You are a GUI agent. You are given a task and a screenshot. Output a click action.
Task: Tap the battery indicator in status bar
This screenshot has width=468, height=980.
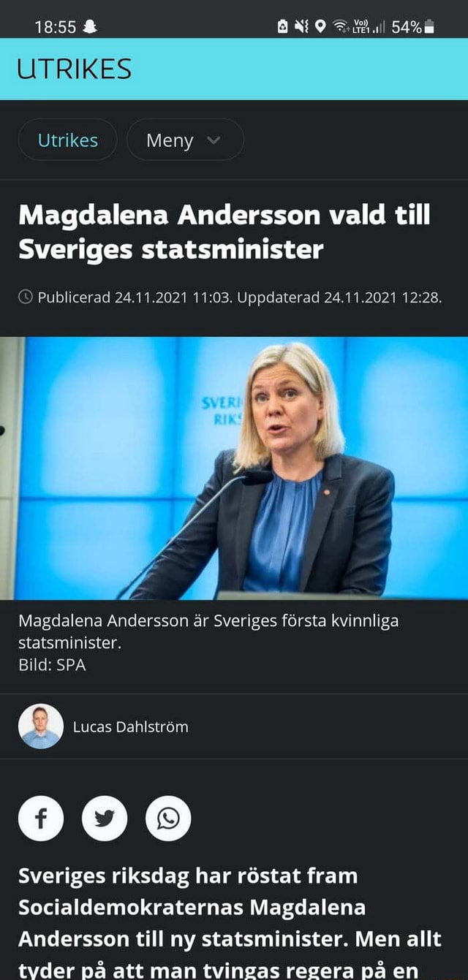(x=430, y=27)
